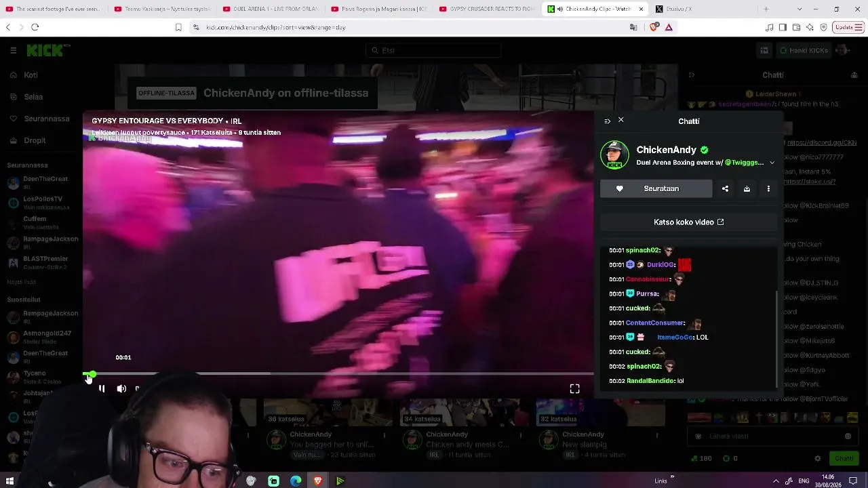Toggle fullscreen for the clip player

coord(574,388)
